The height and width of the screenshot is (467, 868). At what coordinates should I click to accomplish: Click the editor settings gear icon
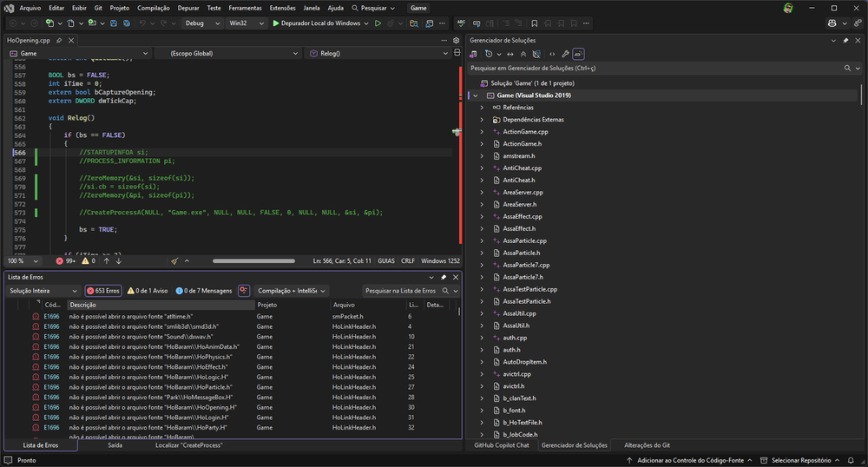point(457,40)
